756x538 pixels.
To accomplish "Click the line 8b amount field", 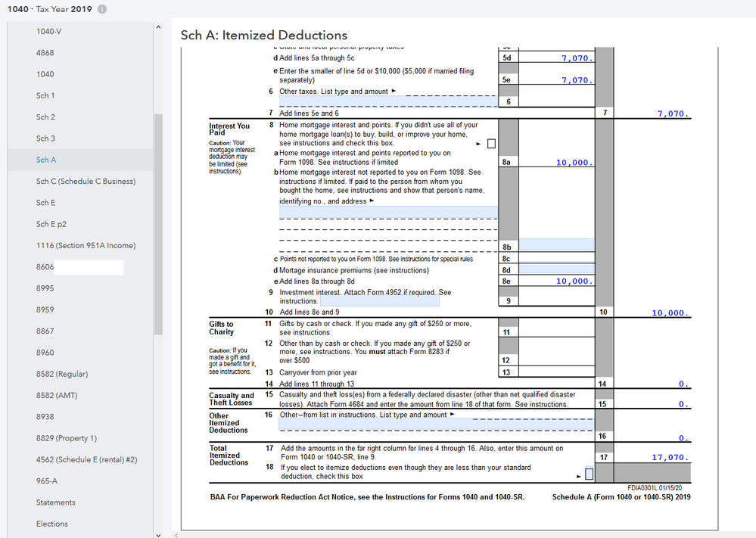I will pyautogui.click(x=556, y=246).
